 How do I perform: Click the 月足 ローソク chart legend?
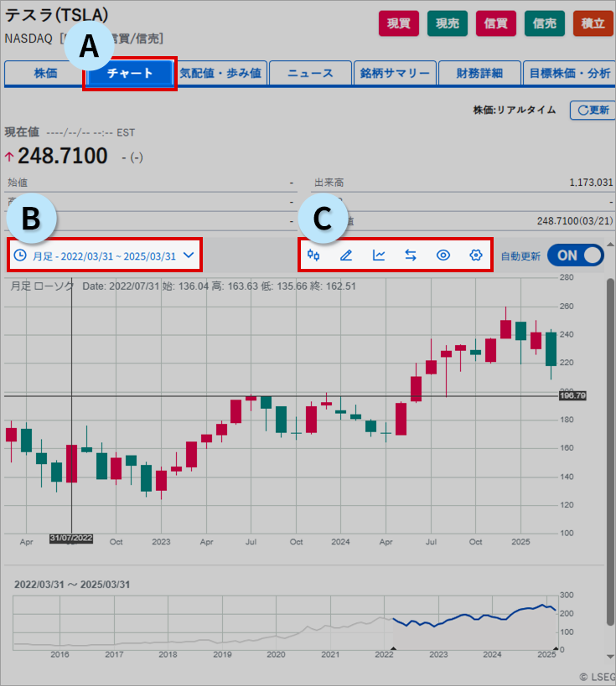click(42, 286)
